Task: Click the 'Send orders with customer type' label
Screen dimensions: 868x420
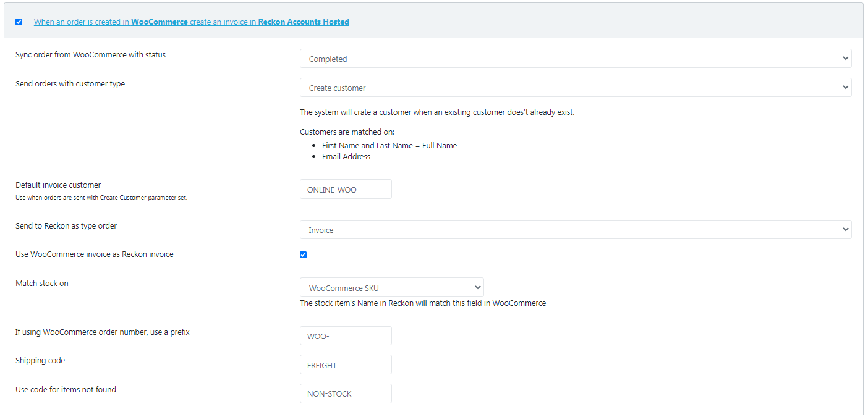Action: [x=70, y=84]
